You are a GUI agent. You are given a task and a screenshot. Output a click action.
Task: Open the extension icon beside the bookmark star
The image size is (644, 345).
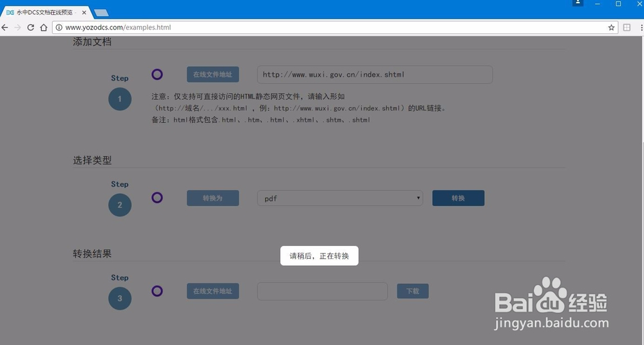click(627, 28)
